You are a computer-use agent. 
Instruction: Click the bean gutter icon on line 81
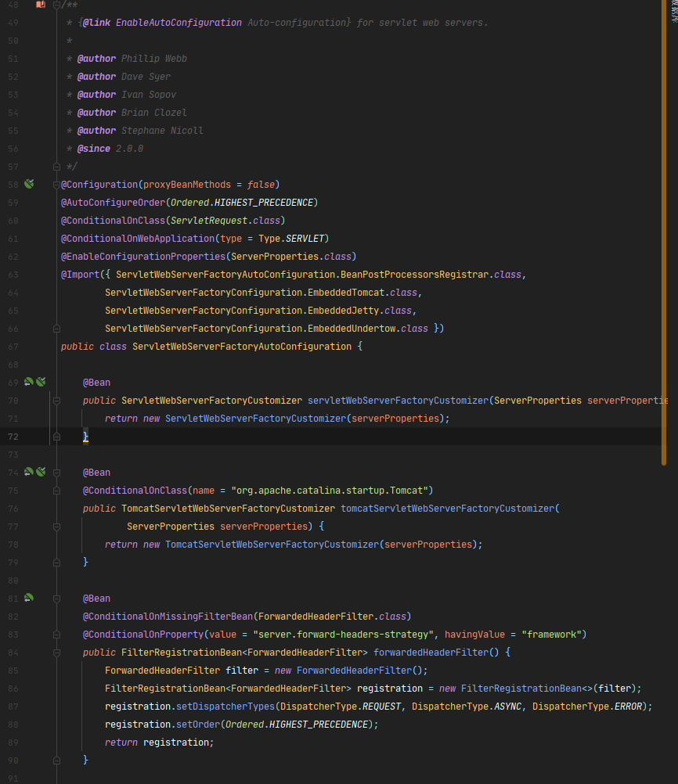pos(28,598)
